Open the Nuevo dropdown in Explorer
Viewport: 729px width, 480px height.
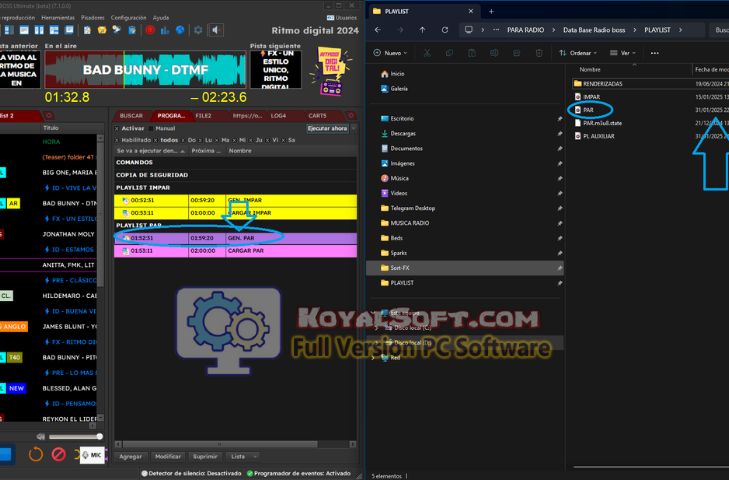click(390, 53)
